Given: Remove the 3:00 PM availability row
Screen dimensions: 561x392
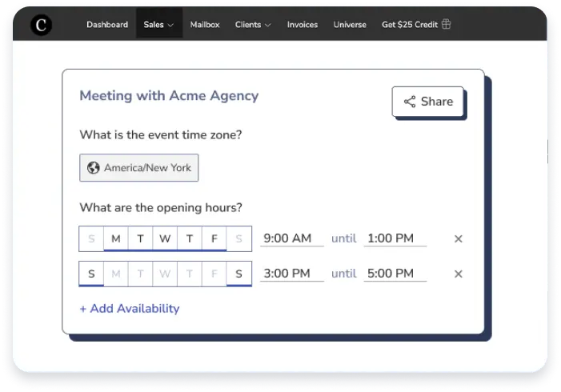Looking at the screenshot, I should (x=459, y=274).
